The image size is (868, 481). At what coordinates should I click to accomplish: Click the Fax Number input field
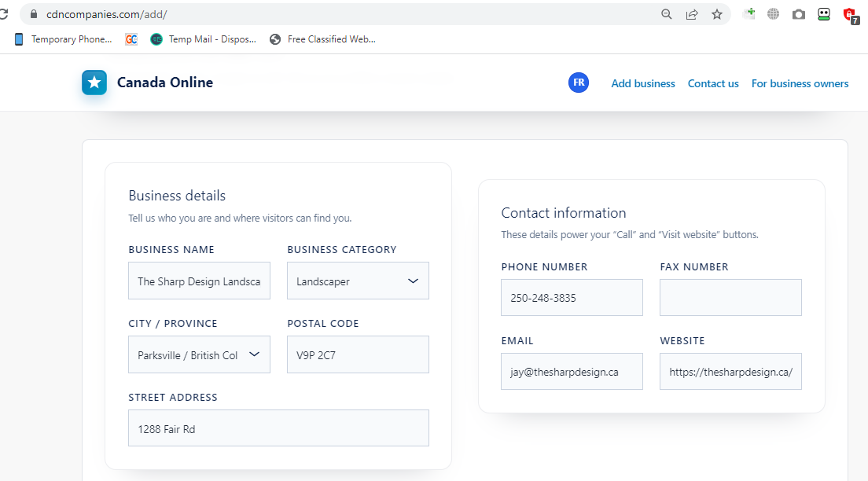730,298
